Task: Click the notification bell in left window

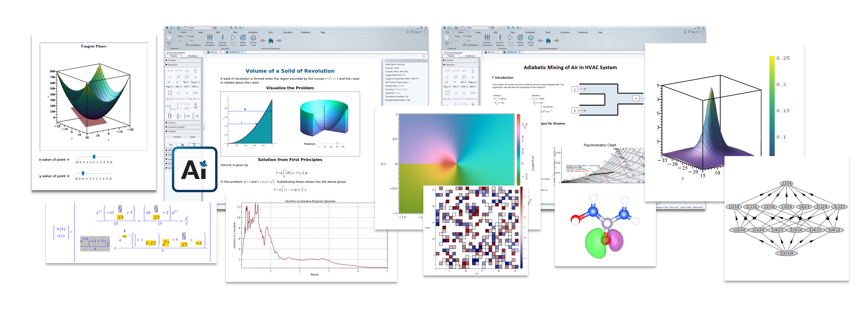Action: pyautogui.click(x=407, y=32)
